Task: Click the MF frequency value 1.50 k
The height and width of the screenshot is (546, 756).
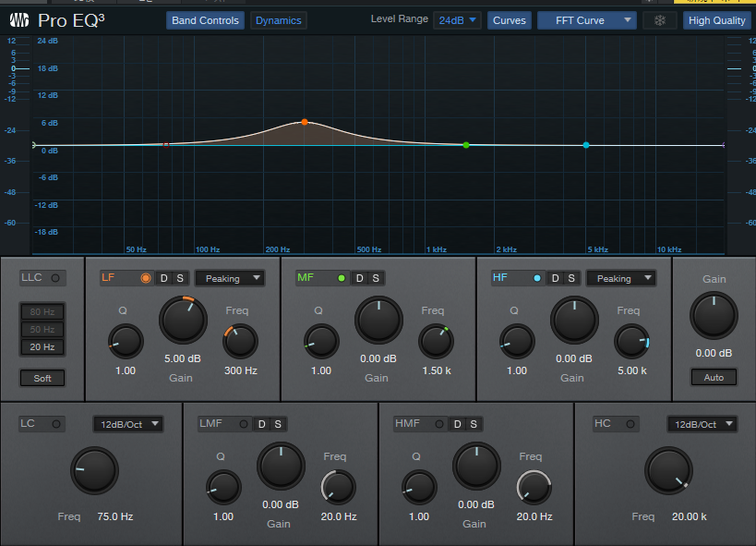Action: (437, 370)
